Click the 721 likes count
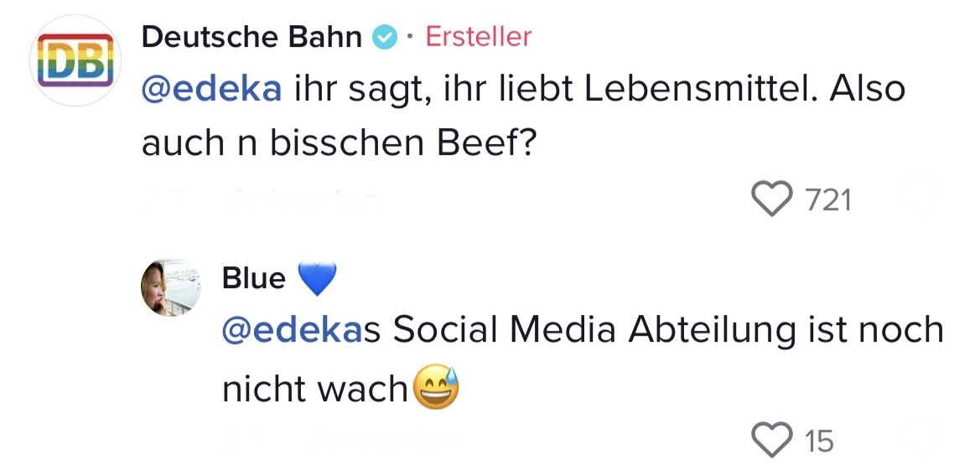Viewport: 980px width, 475px height. (x=827, y=201)
